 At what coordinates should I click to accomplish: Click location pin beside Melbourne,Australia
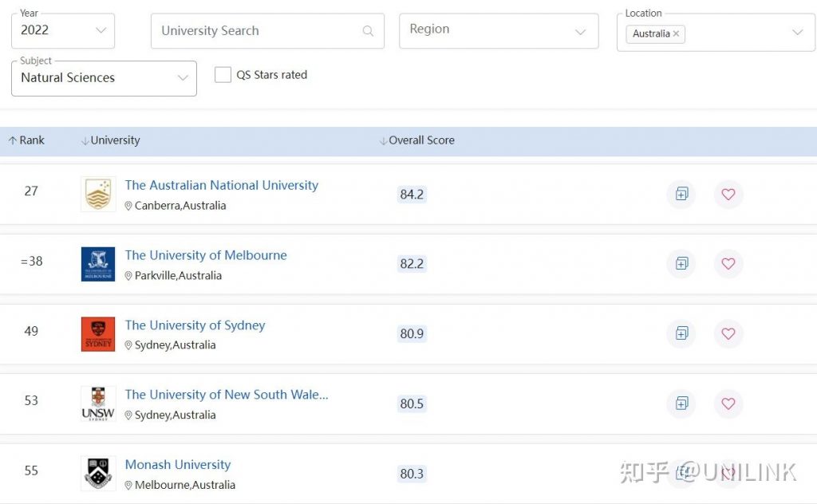click(x=128, y=485)
